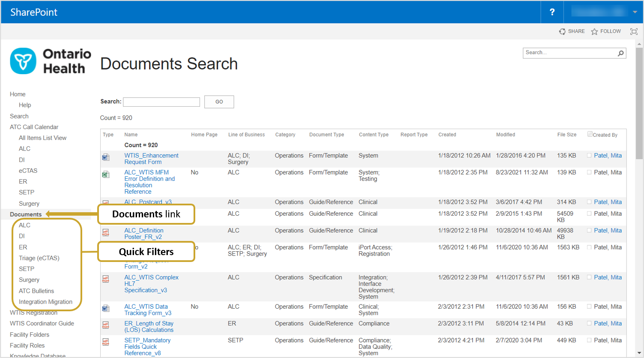Image resolution: width=644 pixels, height=358 pixels.
Task: Click the Share icon in the toolbar
Action: point(562,31)
